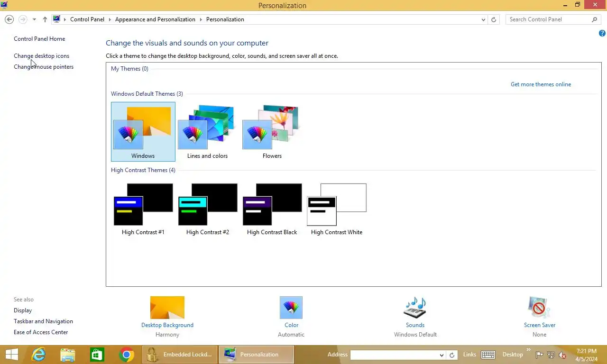Click the search magnifier icon
Image resolution: width=607 pixels, height=364 pixels.
click(595, 19)
